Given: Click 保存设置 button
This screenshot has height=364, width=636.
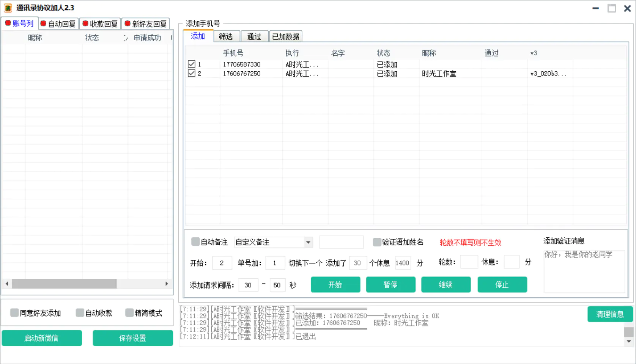Looking at the screenshot, I should 132,338.
